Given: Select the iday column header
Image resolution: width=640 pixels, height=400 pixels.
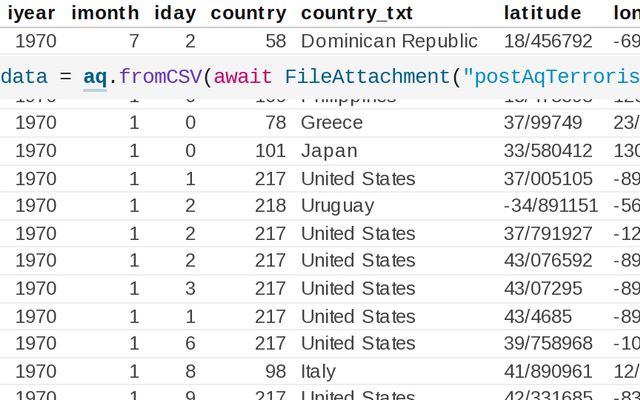Looking at the screenshot, I should click(x=175, y=13).
